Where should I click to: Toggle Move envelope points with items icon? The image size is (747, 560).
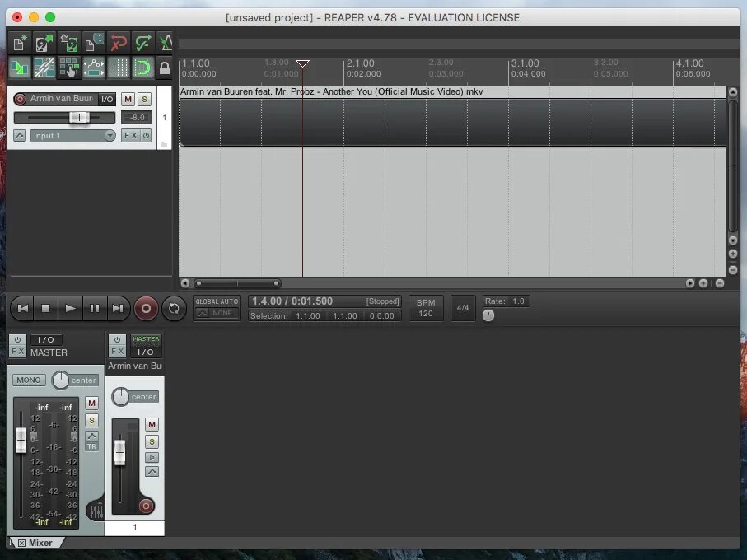pyautogui.click(x=93, y=68)
